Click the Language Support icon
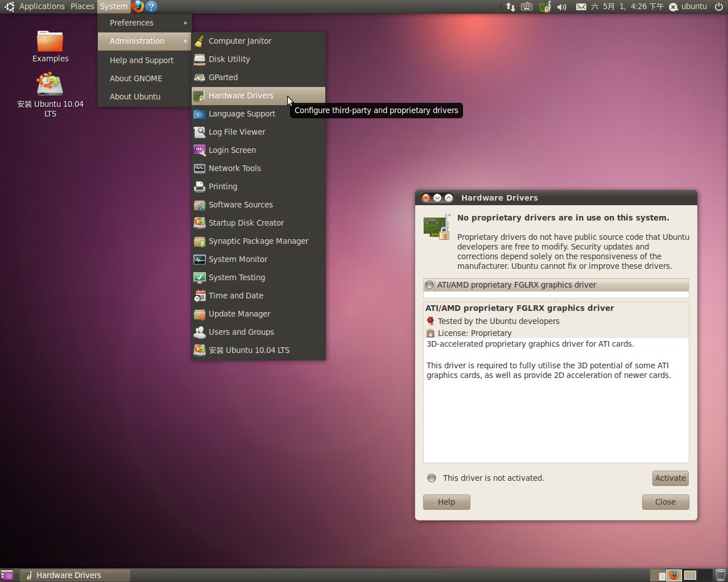The width and height of the screenshot is (728, 582). point(199,114)
